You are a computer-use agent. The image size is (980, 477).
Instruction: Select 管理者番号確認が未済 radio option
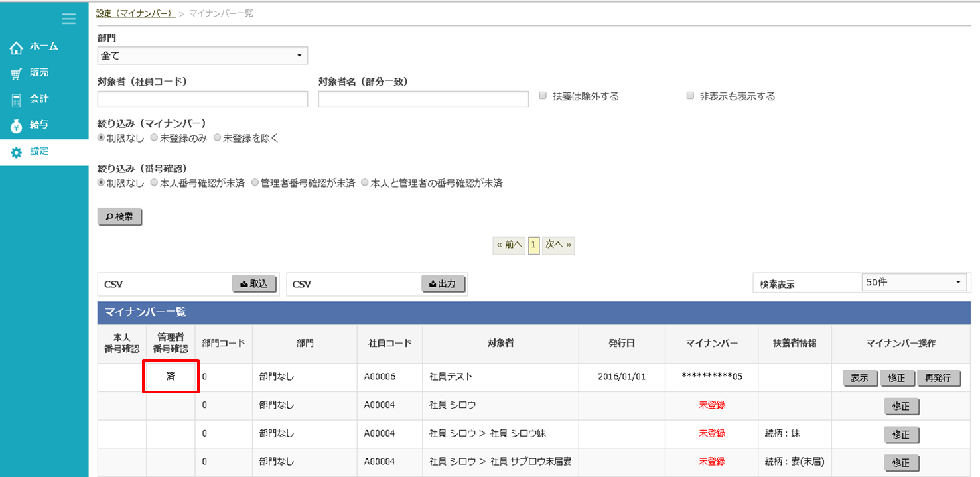tap(255, 183)
